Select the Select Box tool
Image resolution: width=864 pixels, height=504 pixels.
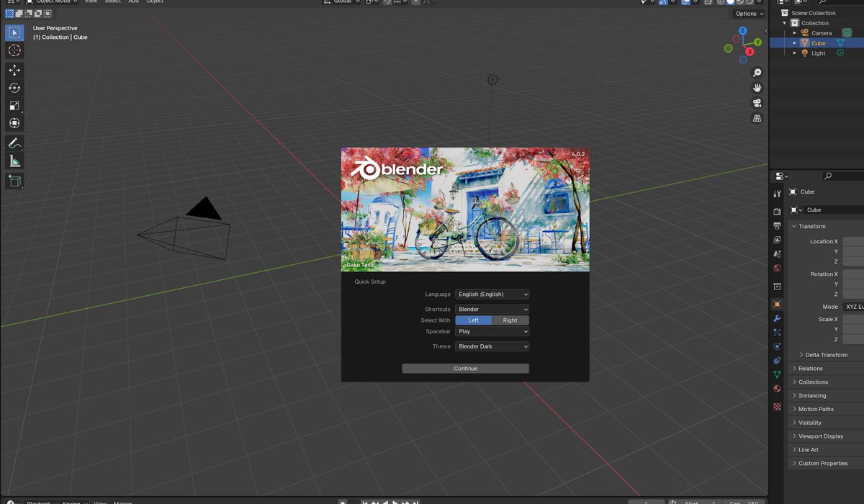[x=14, y=32]
